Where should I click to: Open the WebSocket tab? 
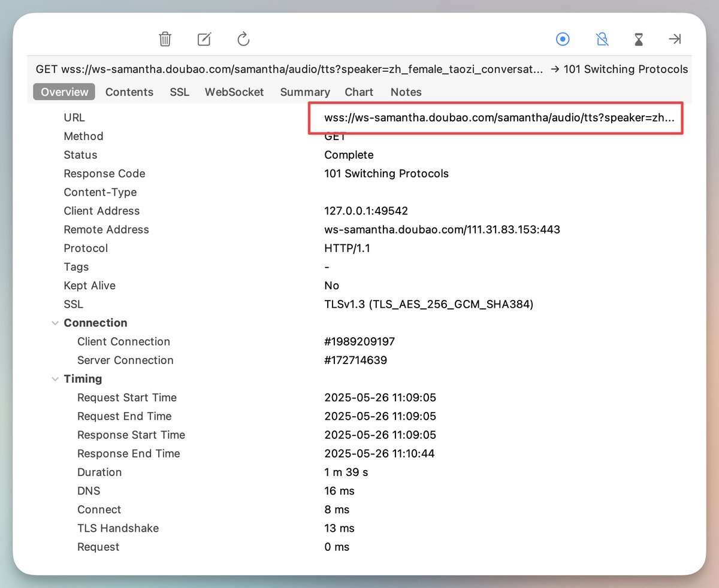234,92
